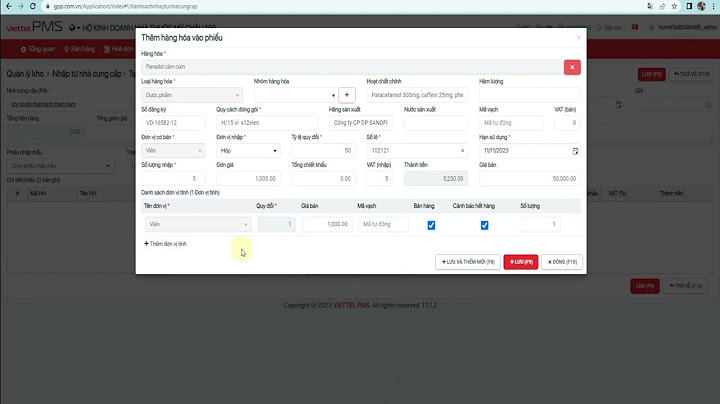Open Bán hàng menu in red navbar
This screenshot has height=404, width=720.
pyautogui.click(x=79, y=49)
